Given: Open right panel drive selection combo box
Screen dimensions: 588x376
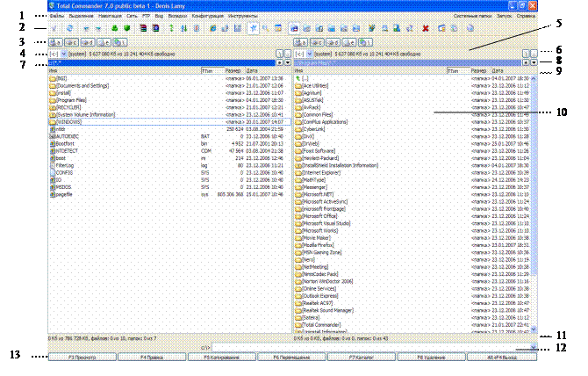Looking at the screenshot, I should pos(305,54).
